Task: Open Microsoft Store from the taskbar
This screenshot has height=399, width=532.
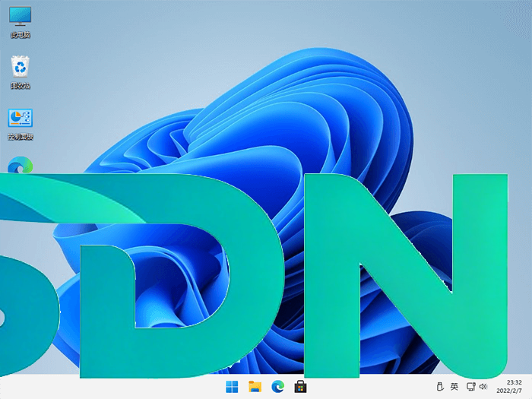Action: 300,386
